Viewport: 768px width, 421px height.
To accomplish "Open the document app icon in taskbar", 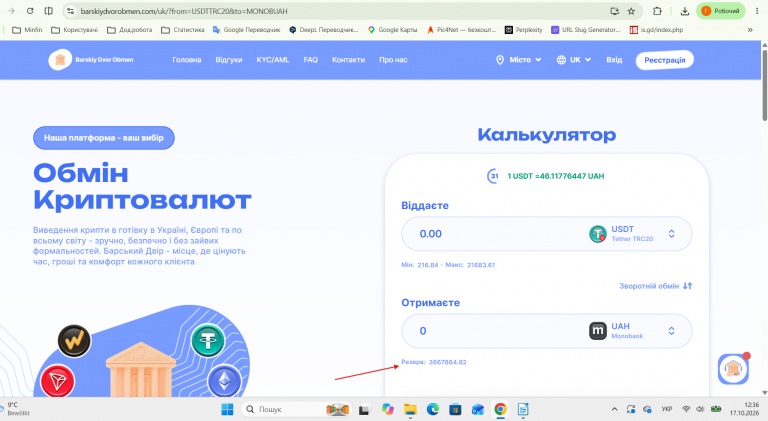I will click(523, 409).
